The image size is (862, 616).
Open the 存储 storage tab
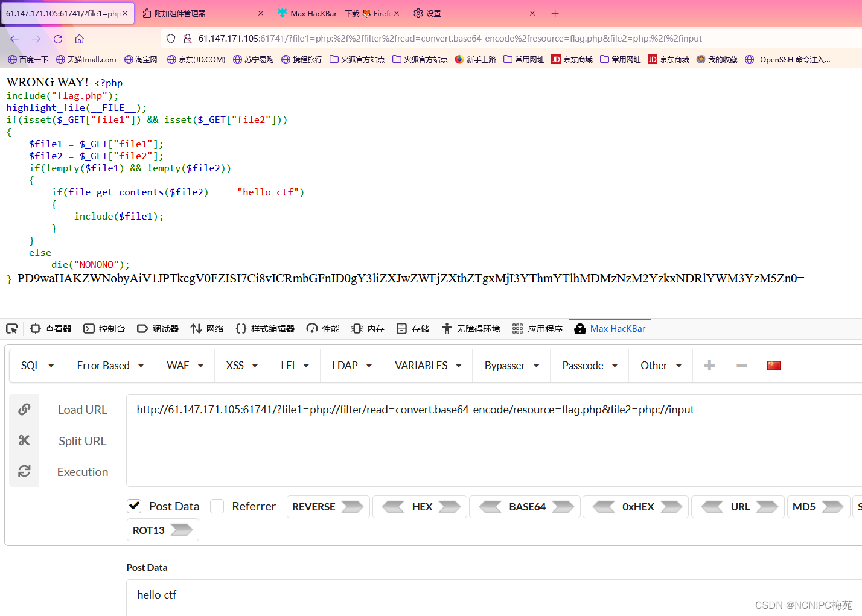pos(413,329)
